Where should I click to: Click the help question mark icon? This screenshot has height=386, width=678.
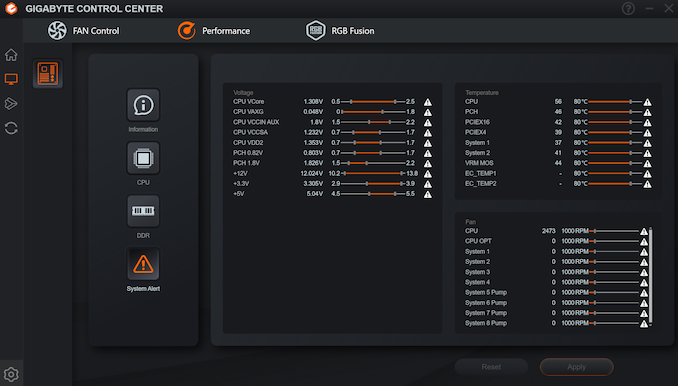(x=628, y=9)
